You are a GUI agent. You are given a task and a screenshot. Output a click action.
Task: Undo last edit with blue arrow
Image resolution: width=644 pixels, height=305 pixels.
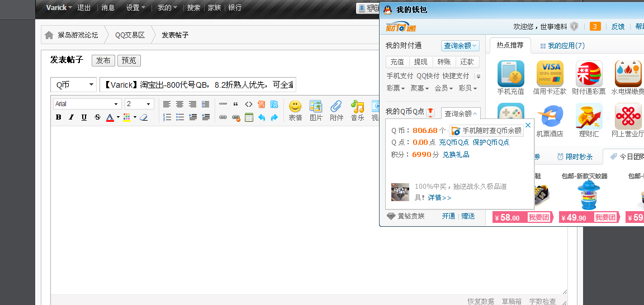click(x=262, y=117)
